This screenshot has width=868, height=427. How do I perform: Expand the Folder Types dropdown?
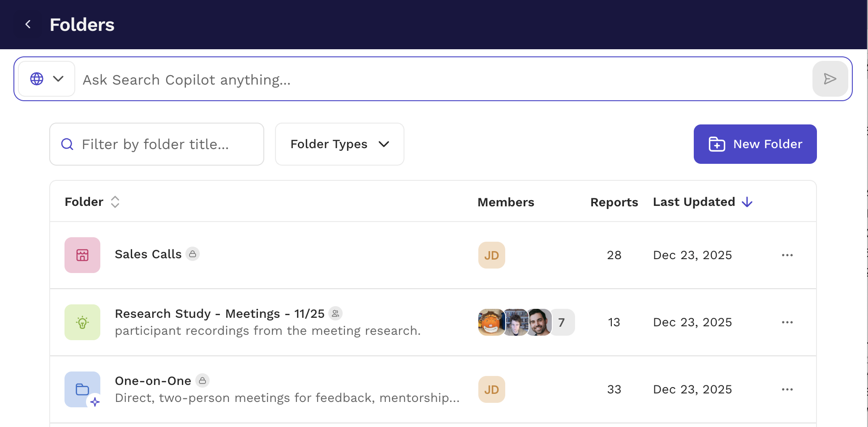(x=339, y=144)
